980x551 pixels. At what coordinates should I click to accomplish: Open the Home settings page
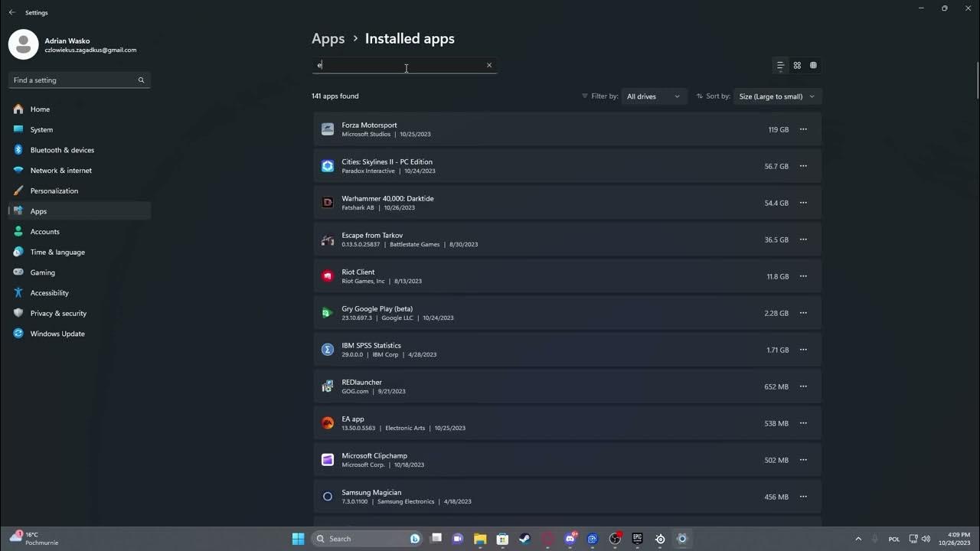tap(80, 109)
